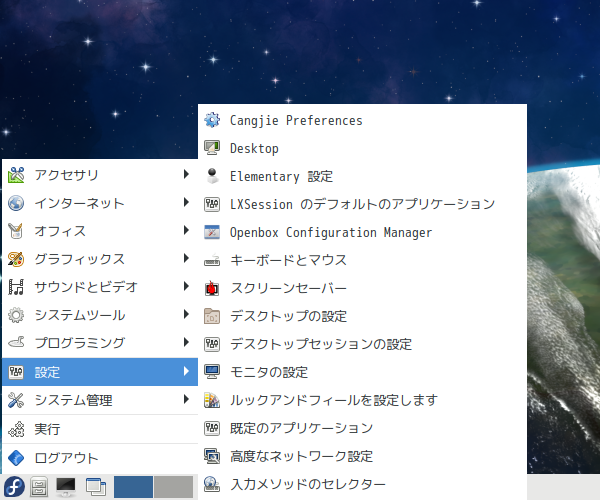Click the LXSession default applications icon

tap(212, 204)
